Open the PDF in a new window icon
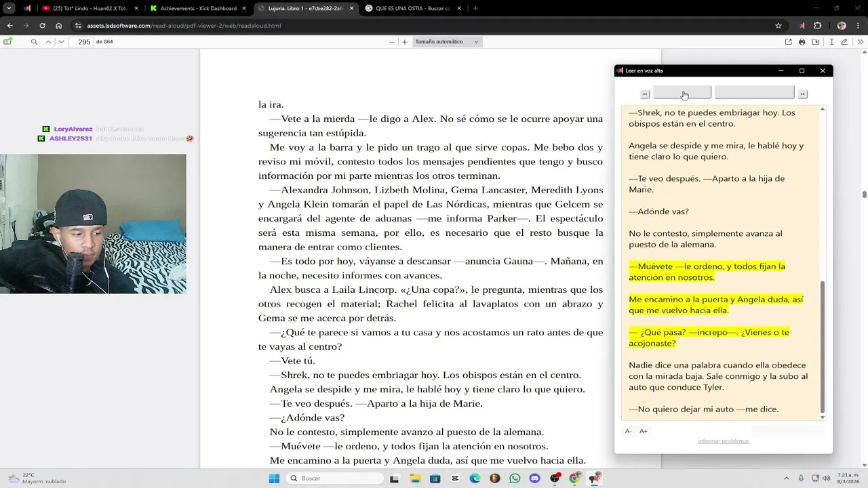This screenshot has width=868, height=488. pyautogui.click(x=788, y=42)
